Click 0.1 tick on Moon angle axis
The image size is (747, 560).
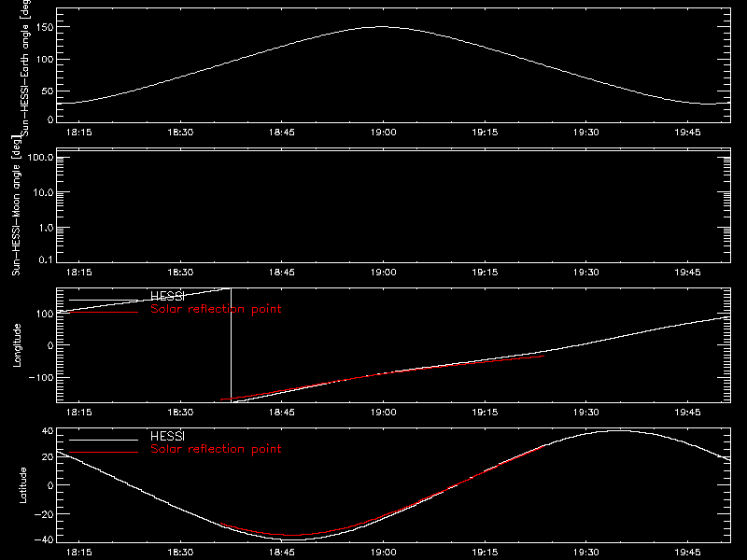46,259
